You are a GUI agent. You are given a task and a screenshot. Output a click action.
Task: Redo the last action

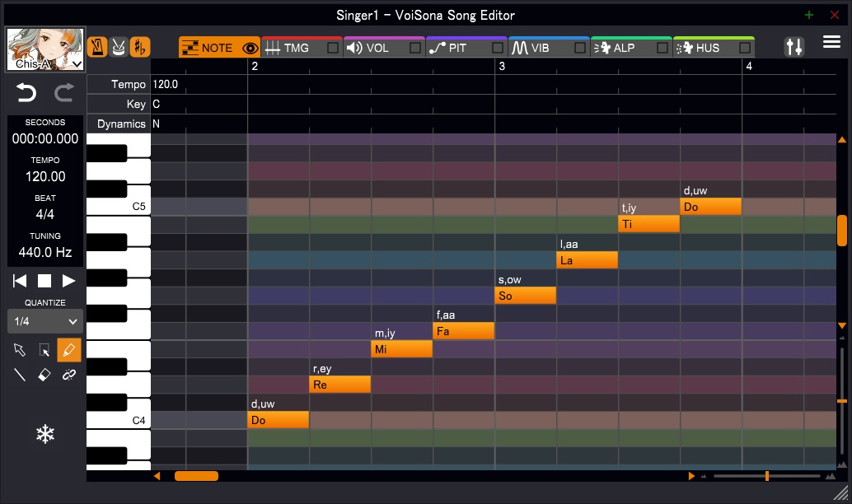[x=64, y=93]
